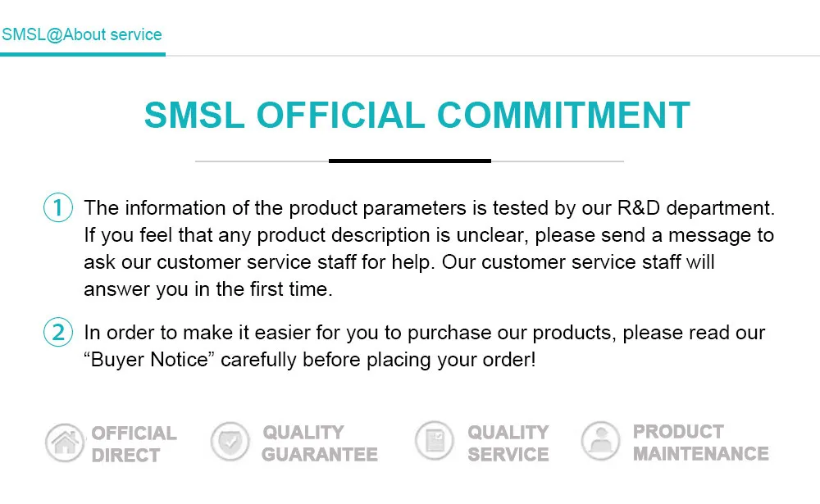Click the document Quality Service icon
The height and width of the screenshot is (504, 820).
435,442
